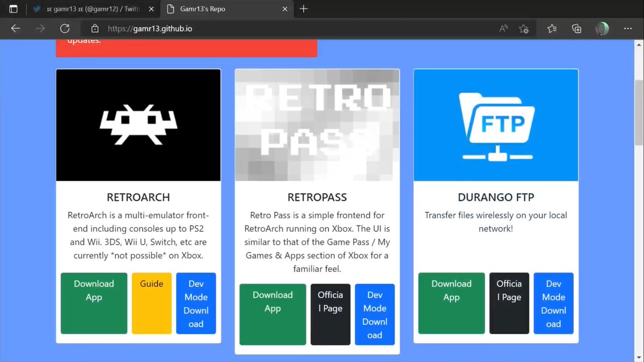Click the Retro Pass pixelated image
This screenshot has width=644, height=362.
click(x=317, y=125)
